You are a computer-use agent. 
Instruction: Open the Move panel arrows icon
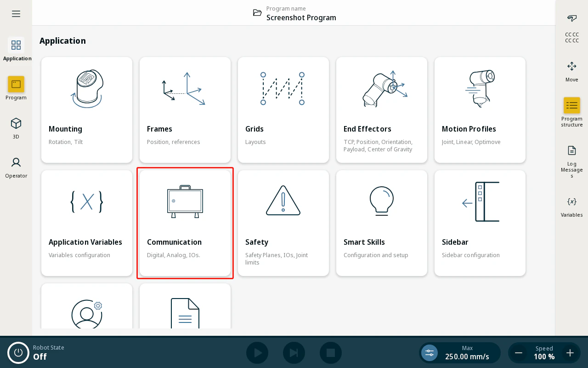572,66
